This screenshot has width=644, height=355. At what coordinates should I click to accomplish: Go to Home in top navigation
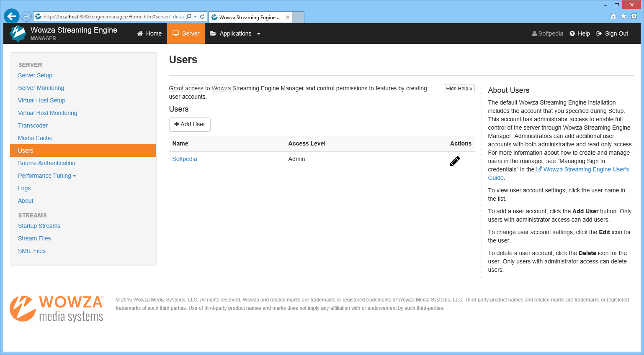click(149, 33)
